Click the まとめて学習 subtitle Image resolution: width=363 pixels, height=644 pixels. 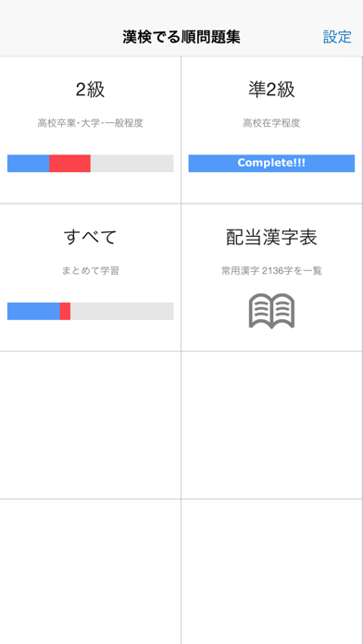pos(91,271)
